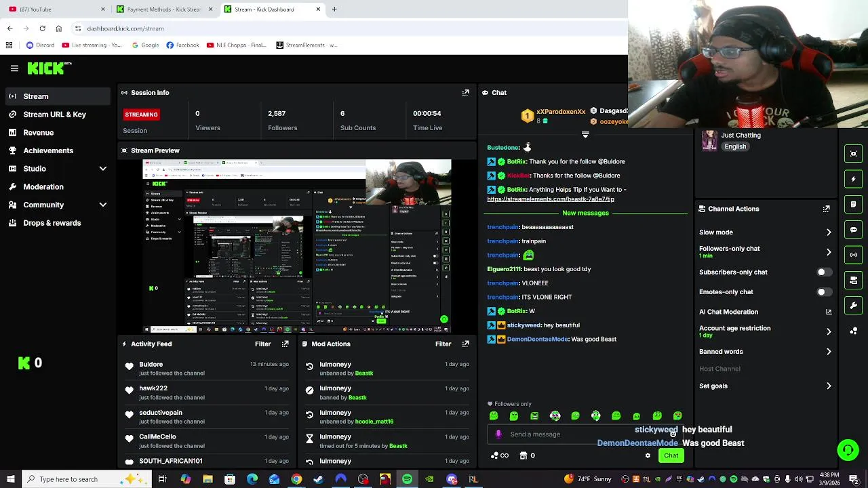This screenshot has width=868, height=488.
Task: Open chat settings gear icon
Action: 648,455
